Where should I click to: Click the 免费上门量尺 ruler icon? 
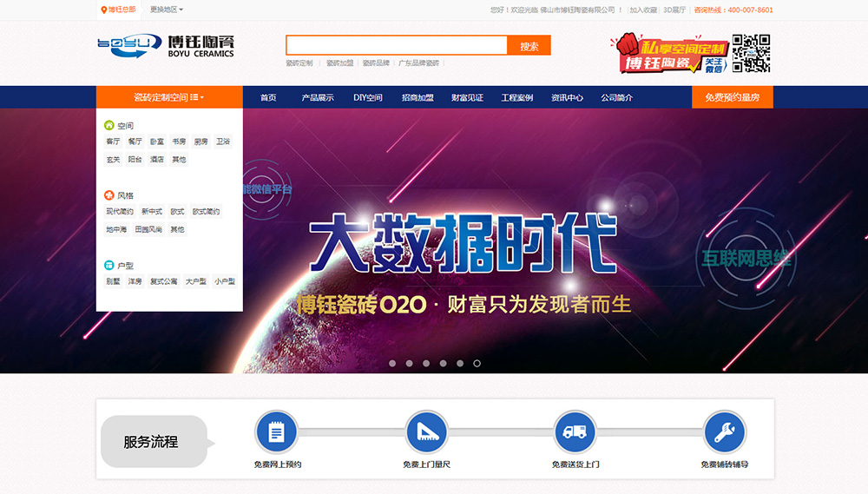(426, 432)
